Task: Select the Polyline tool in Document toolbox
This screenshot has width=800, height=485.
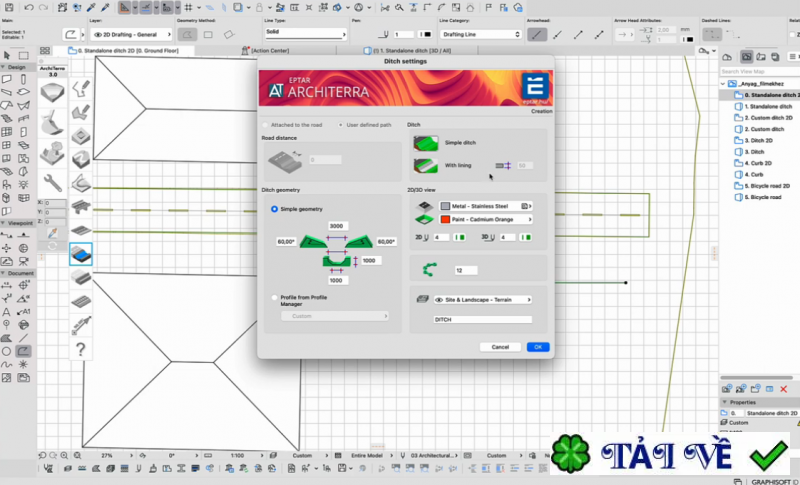Action: point(23,351)
